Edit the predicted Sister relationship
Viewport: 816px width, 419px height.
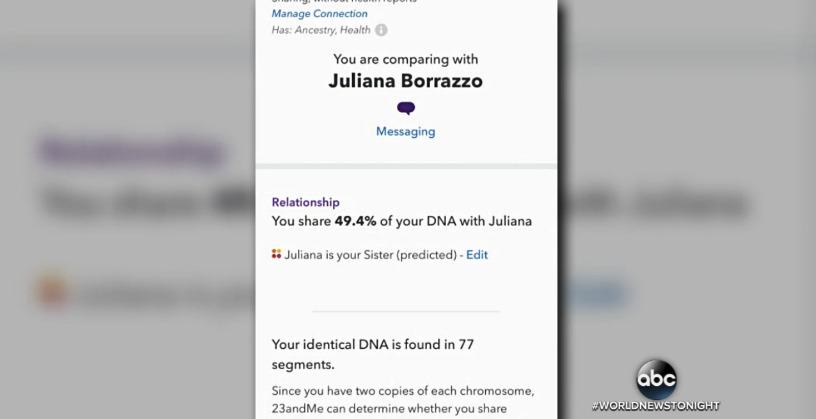click(x=477, y=255)
